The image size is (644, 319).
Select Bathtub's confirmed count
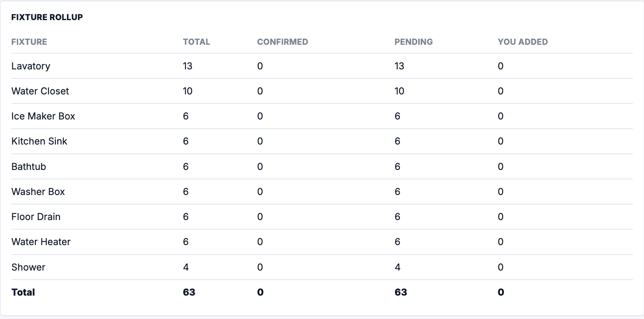point(260,167)
